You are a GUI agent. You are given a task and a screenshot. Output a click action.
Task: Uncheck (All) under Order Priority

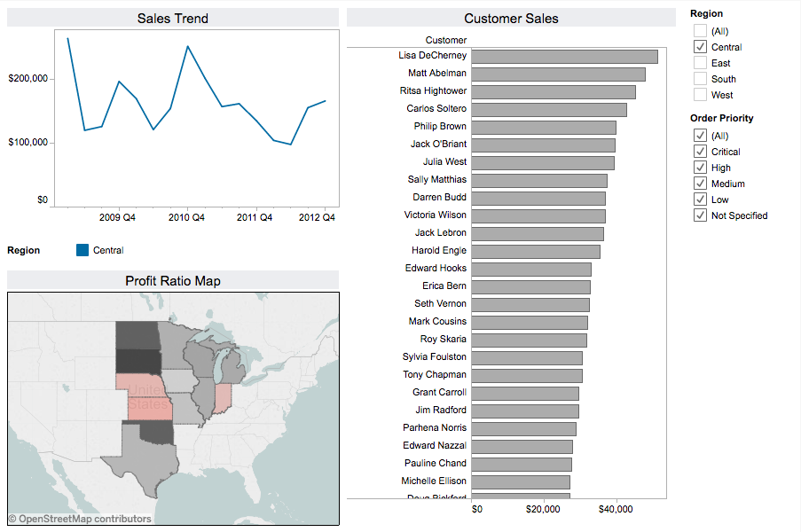[x=700, y=135]
